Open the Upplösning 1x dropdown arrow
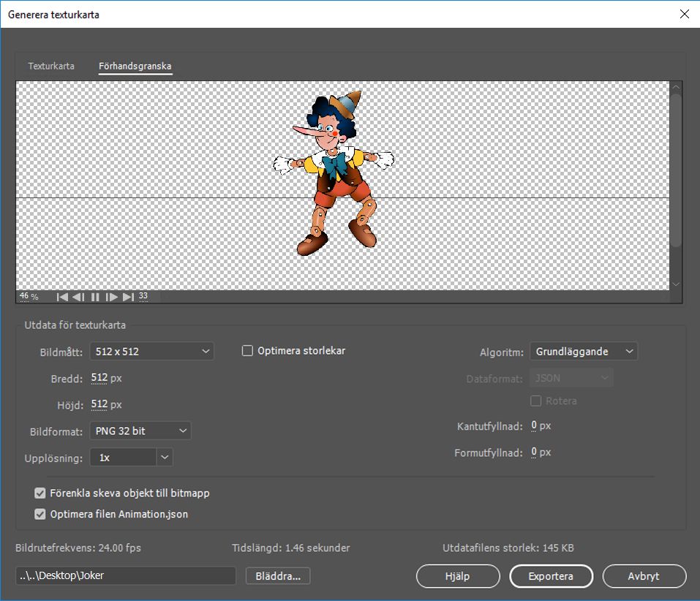This screenshot has height=601, width=700. point(165,457)
